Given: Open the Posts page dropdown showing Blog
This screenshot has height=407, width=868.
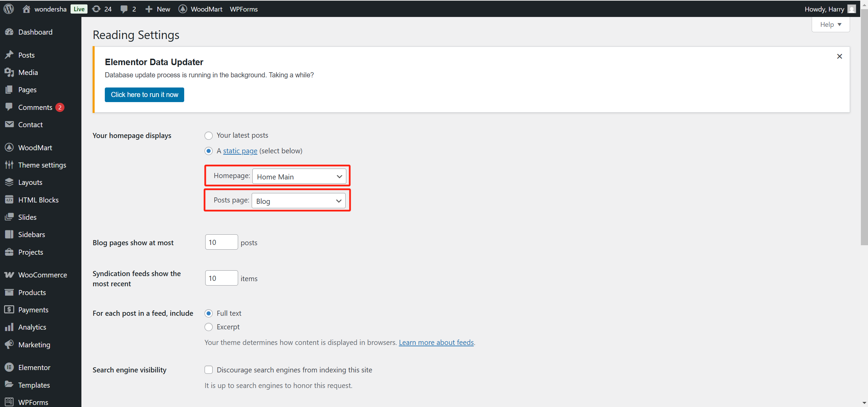Looking at the screenshot, I should coord(298,201).
